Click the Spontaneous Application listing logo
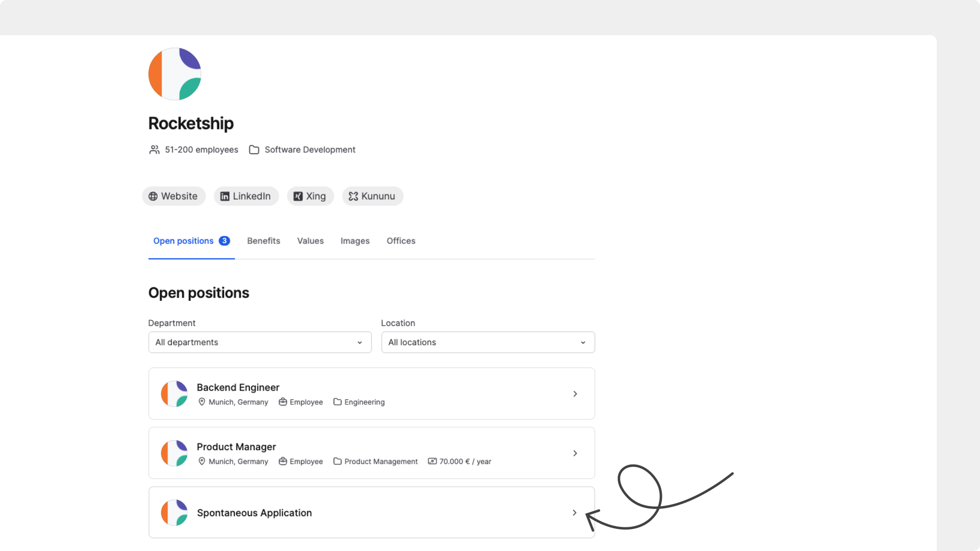Image resolution: width=980 pixels, height=551 pixels. click(x=174, y=513)
